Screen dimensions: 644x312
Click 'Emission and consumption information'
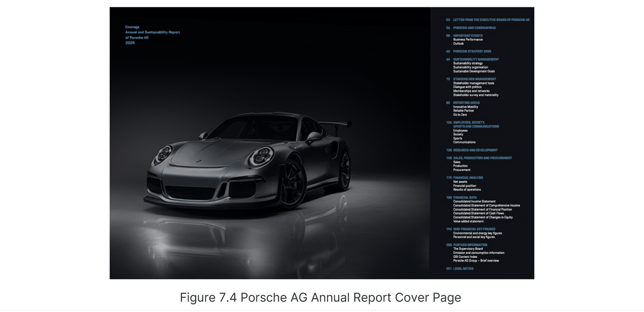(x=479, y=253)
